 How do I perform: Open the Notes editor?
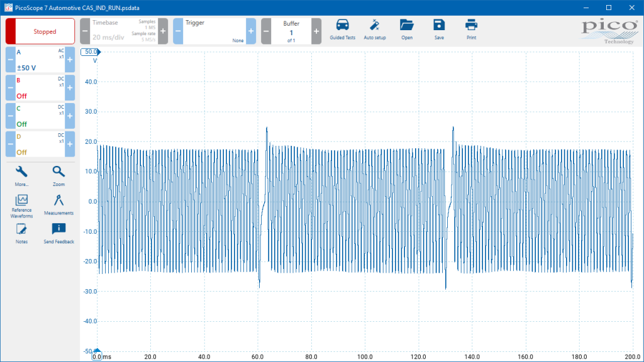pyautogui.click(x=21, y=234)
